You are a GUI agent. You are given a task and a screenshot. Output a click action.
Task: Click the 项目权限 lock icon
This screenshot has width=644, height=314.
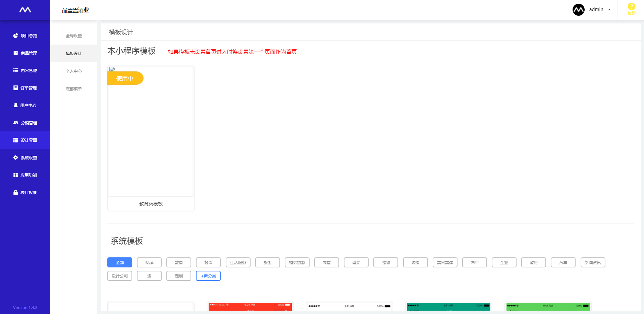[x=15, y=192]
